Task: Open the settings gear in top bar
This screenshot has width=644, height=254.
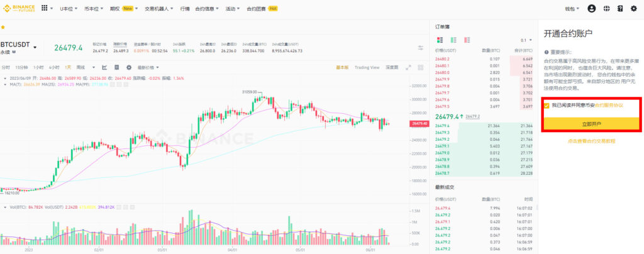Action: pos(634,8)
